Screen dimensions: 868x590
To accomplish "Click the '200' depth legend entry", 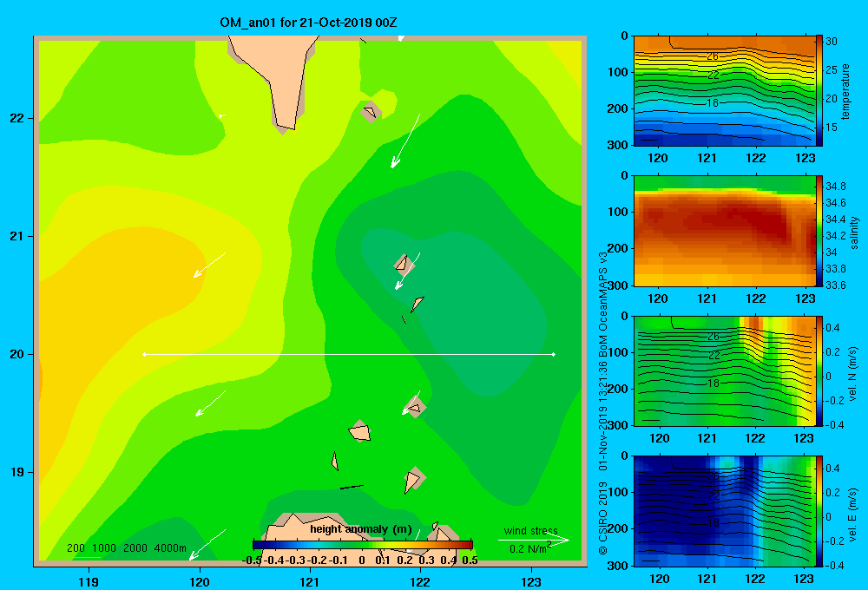I will point(76,548).
